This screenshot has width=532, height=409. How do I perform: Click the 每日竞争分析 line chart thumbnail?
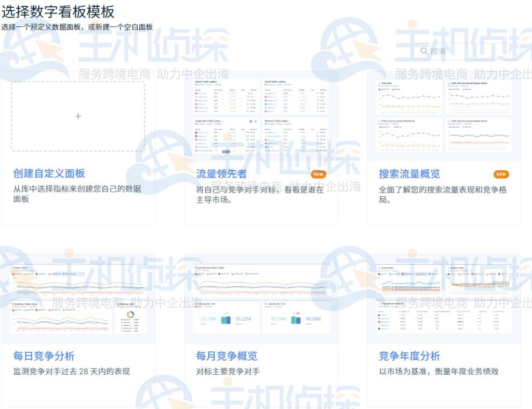click(x=78, y=280)
